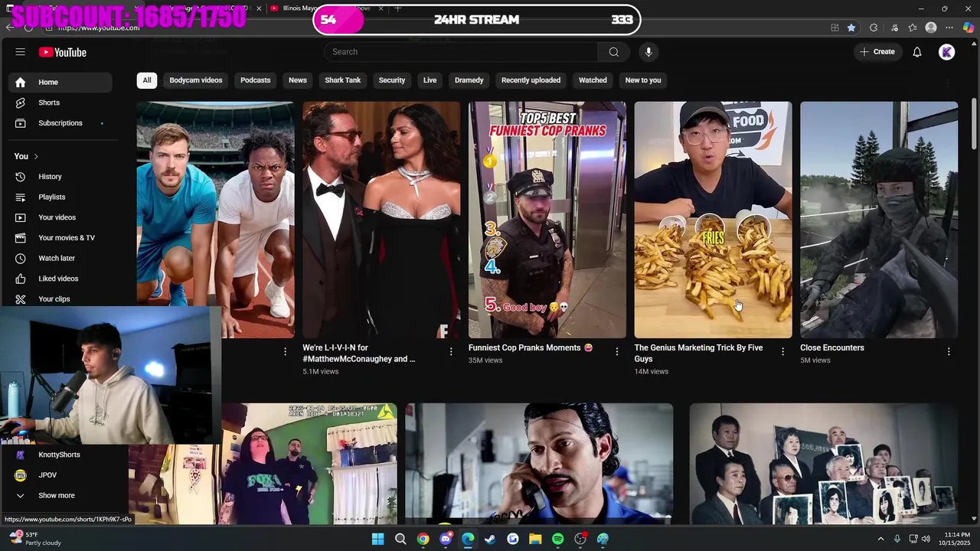Select the Bodycam videos chip
This screenshot has height=551, width=980.
click(x=196, y=80)
